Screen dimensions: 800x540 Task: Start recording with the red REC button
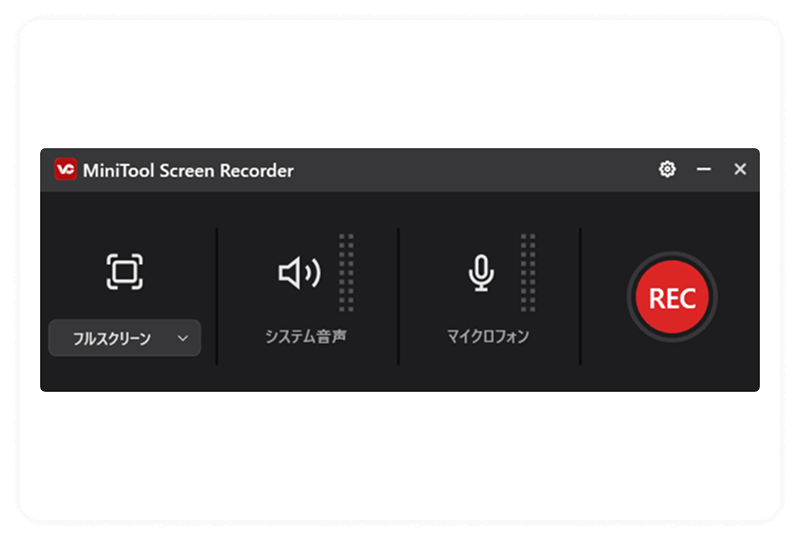click(x=672, y=297)
